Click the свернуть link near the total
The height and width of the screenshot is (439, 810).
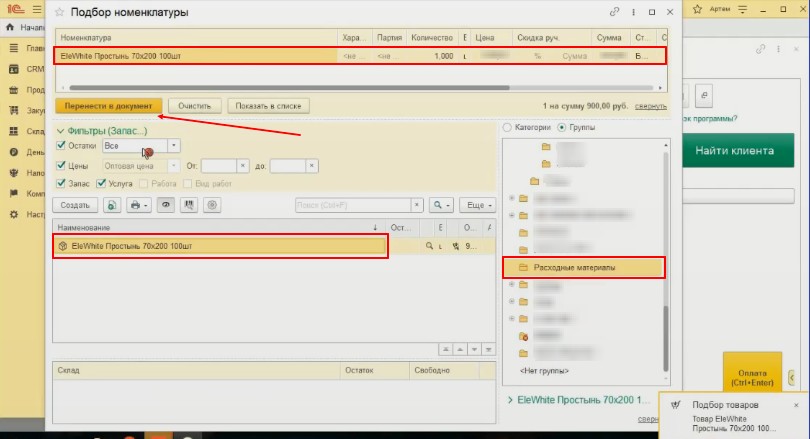(650, 106)
